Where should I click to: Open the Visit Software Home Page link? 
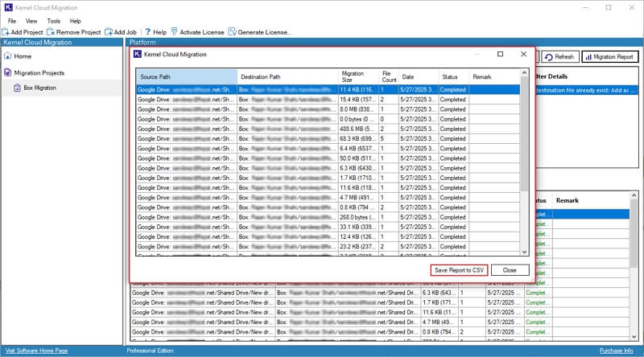click(x=37, y=351)
